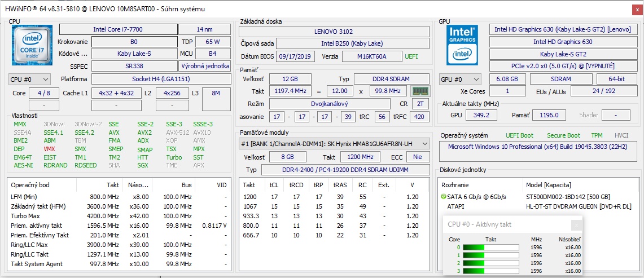Image resolution: width=644 pixels, height=278 pixels.
Task: Select the Turbo Max row
Action: [x=119, y=216]
